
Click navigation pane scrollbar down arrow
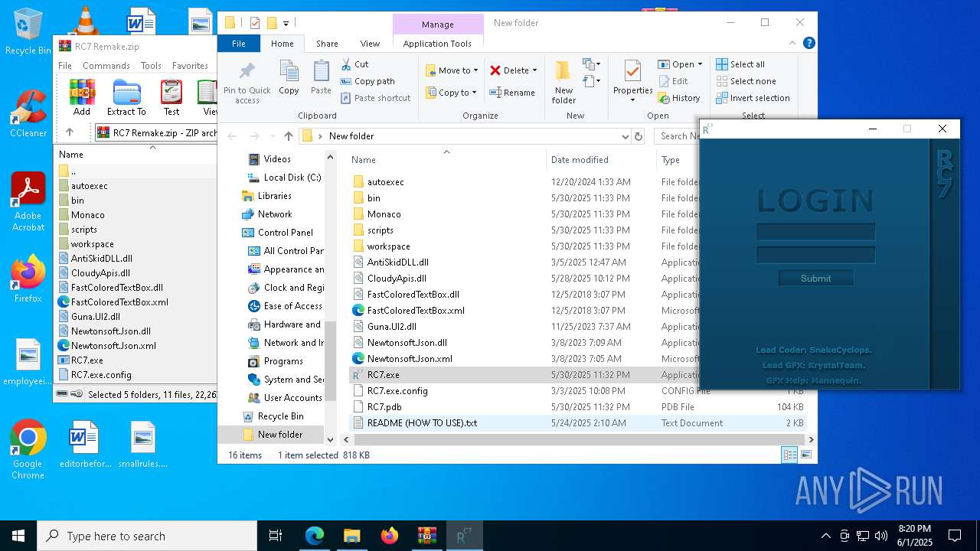(331, 440)
